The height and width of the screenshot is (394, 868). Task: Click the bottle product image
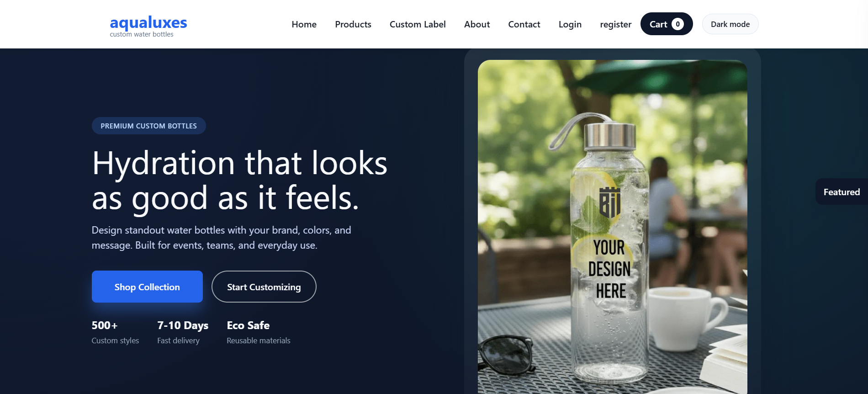[612, 227]
